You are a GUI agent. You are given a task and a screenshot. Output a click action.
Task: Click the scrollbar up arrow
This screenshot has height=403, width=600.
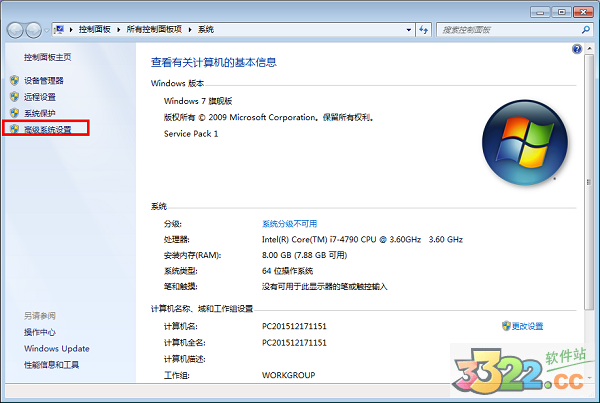pyautogui.click(x=589, y=49)
